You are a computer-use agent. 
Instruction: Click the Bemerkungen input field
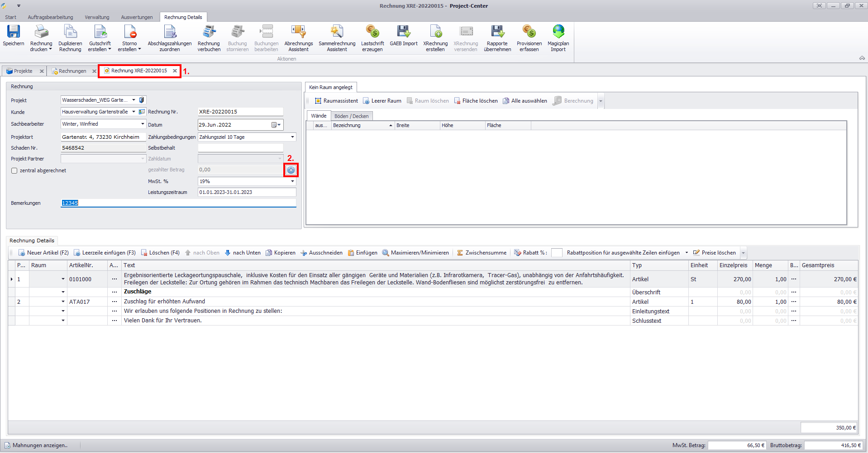[x=178, y=203]
